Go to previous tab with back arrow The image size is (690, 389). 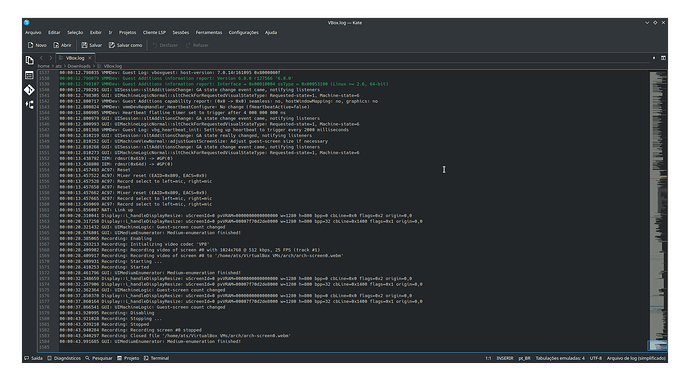(41, 58)
